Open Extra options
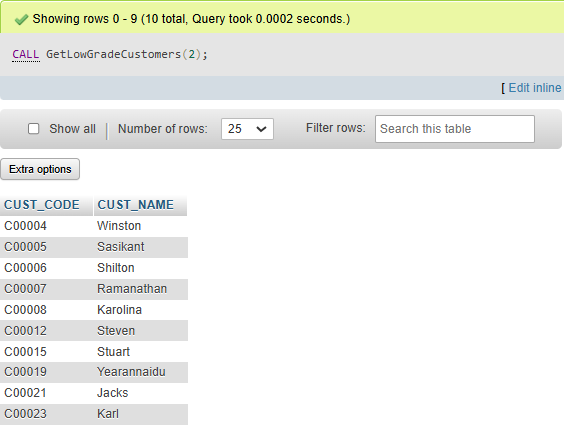564x433 pixels. click(40, 169)
